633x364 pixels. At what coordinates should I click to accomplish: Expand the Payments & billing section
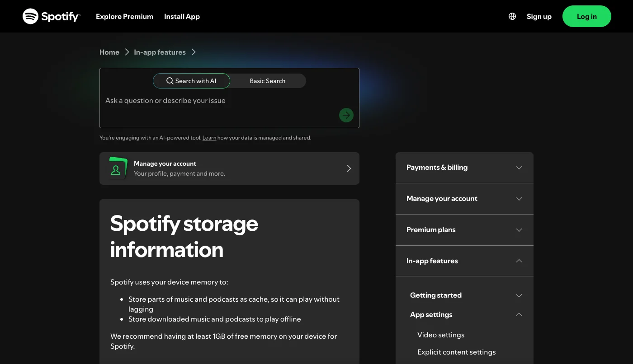(464, 168)
